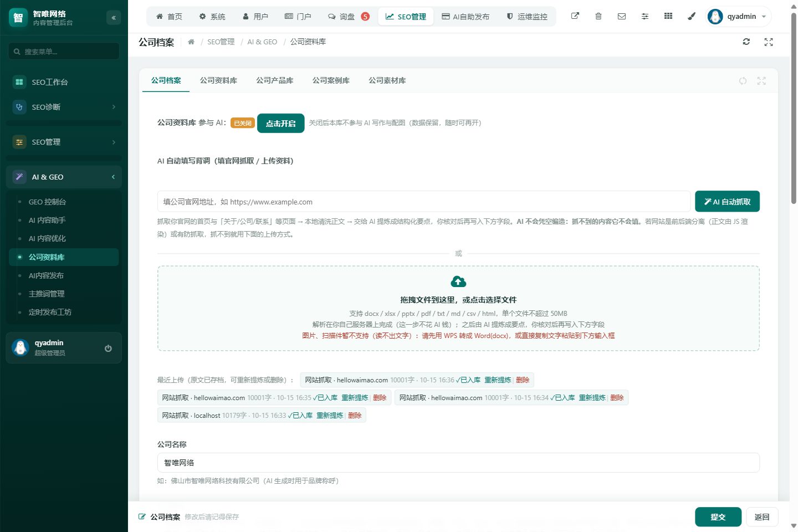Click the power icon beside qyadmin in sidebar

tap(108, 348)
